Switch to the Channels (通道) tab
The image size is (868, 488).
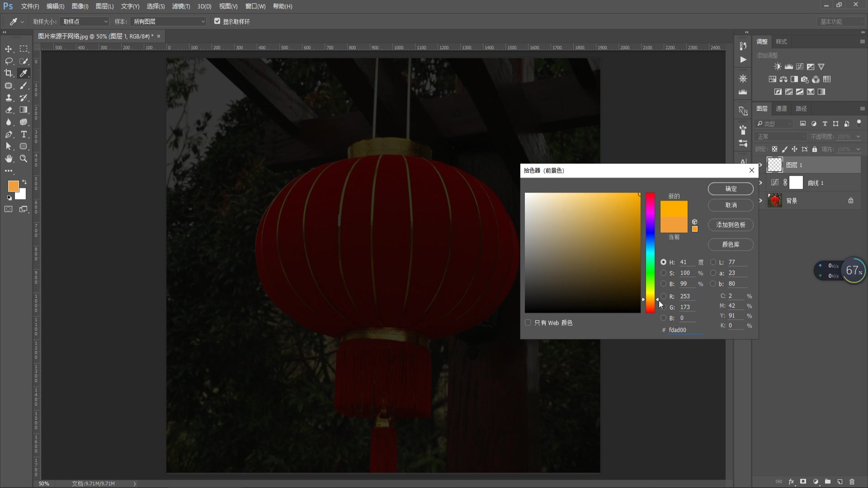(x=781, y=108)
